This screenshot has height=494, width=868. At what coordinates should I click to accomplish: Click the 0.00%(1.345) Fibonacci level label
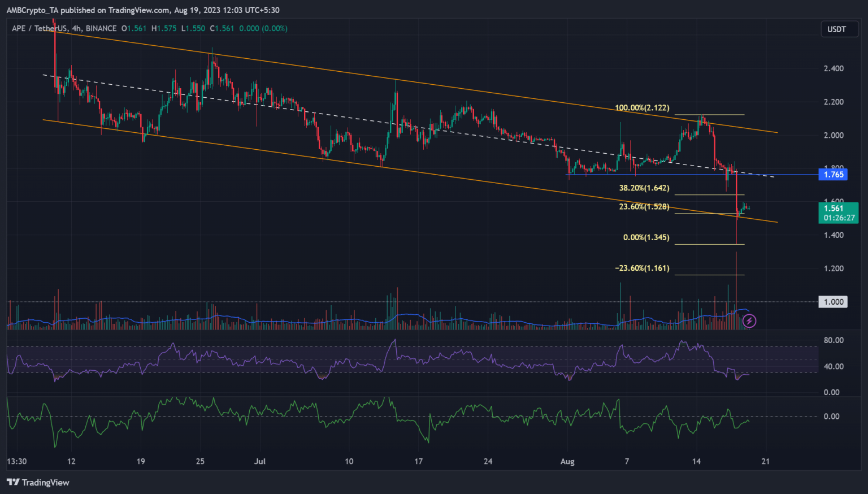click(x=645, y=237)
